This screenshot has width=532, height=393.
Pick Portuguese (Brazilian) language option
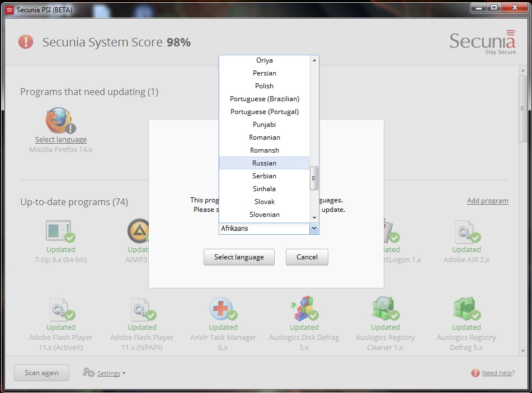pos(264,99)
